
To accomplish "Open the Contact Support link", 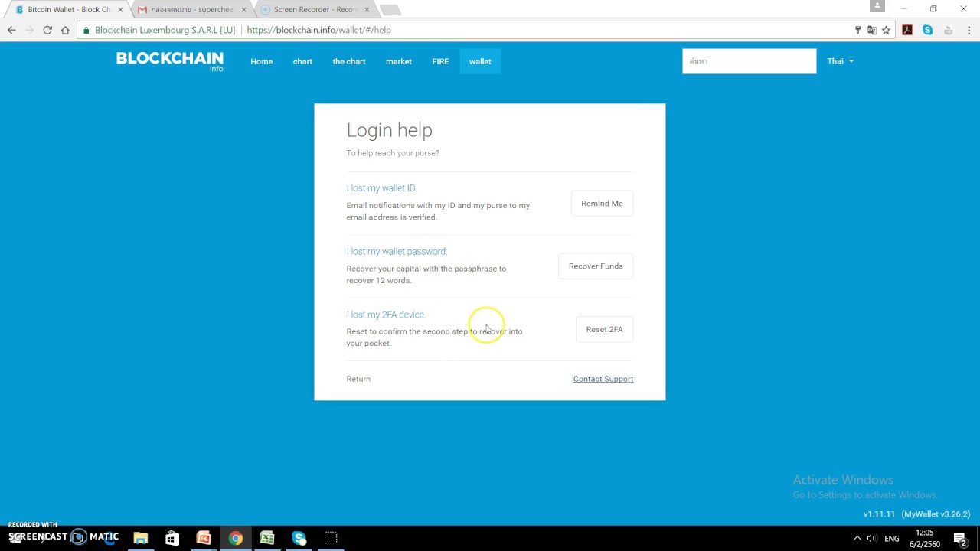I will (603, 379).
